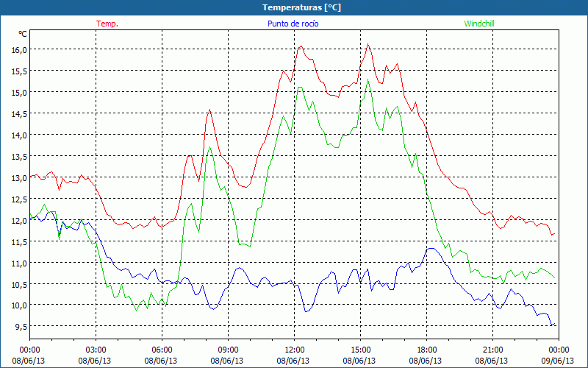Click the 03:00 time axis label
The image size is (588, 368).
(x=96, y=350)
